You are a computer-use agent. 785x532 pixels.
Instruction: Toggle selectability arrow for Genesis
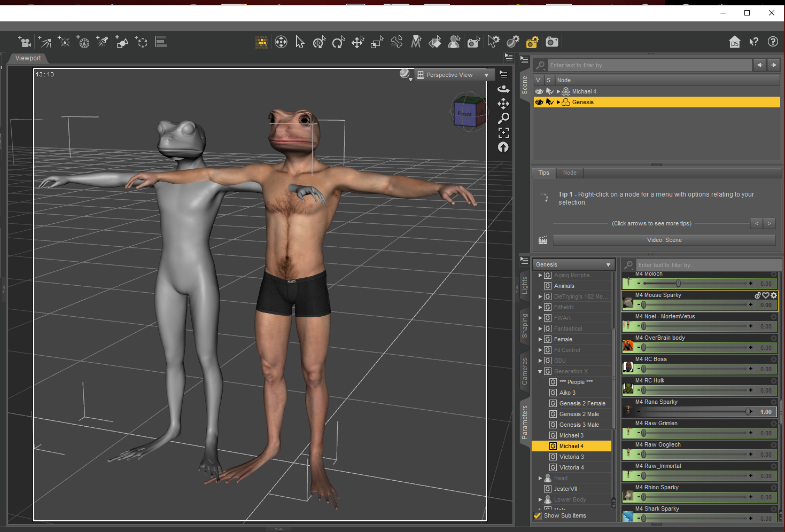click(x=549, y=102)
